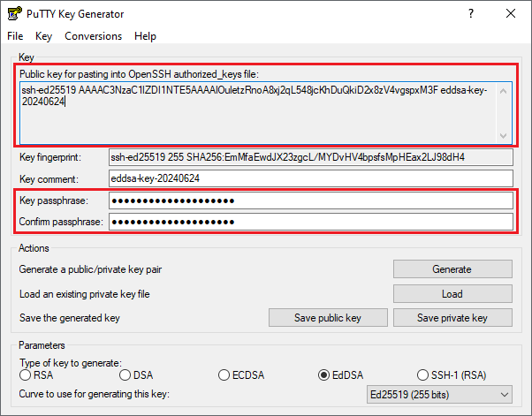Click 'Save the generated key' text
Image resolution: width=532 pixels, height=416 pixels.
[70, 318]
